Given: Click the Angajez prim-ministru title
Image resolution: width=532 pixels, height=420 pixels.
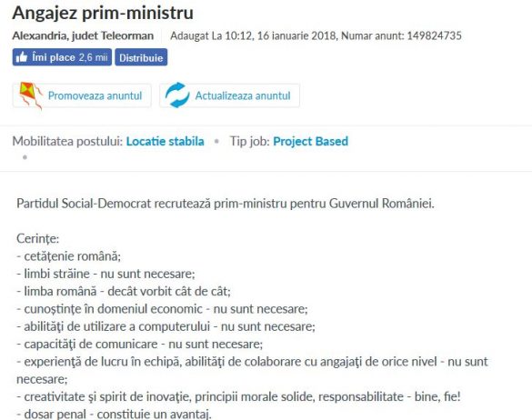Looking at the screenshot, I should [103, 13].
